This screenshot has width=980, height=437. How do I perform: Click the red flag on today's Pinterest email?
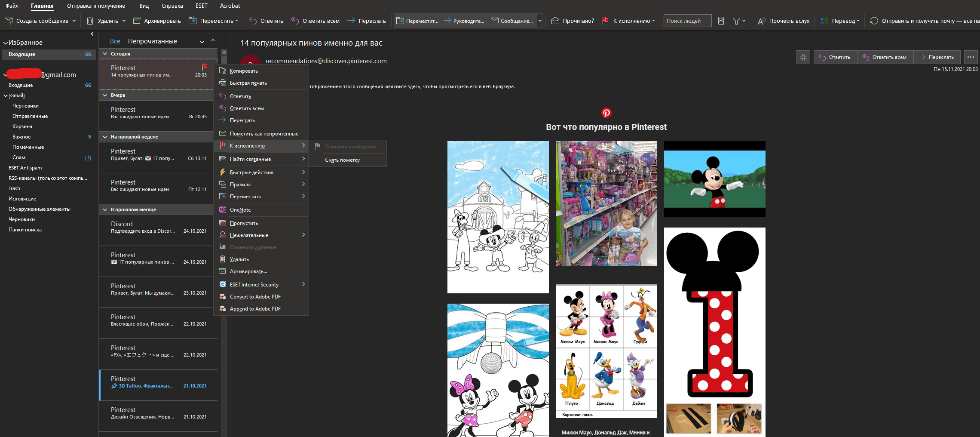[x=205, y=67]
